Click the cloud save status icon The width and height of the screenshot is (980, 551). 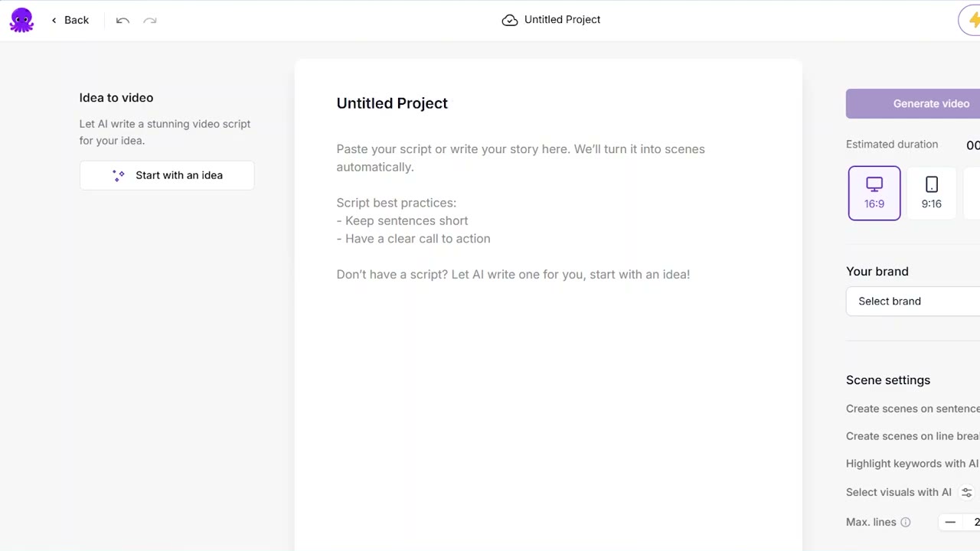[510, 20]
